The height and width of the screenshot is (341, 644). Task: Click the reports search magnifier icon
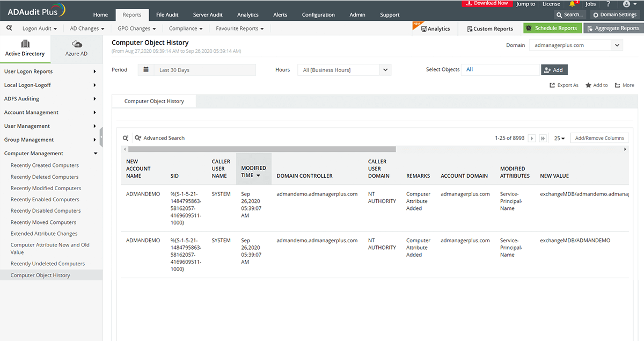(x=9, y=28)
